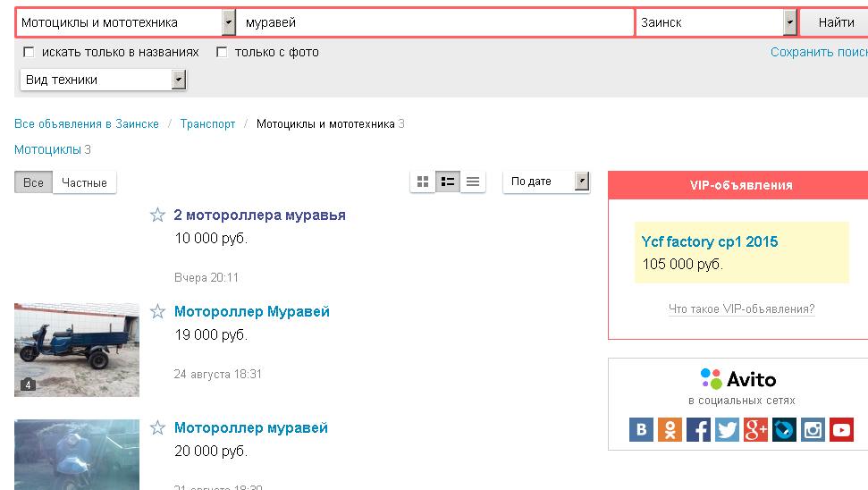Add the 19 000 руб. listing to favorites
868x490 pixels.
157,311
